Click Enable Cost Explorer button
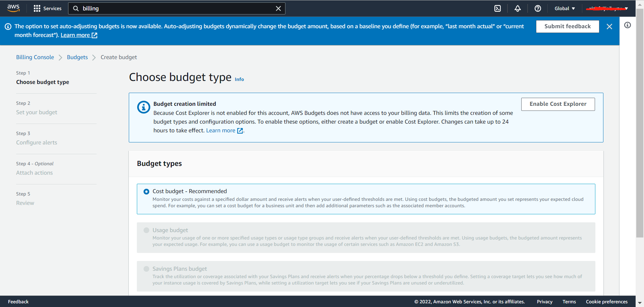Viewport: 644px width, 307px height. tap(558, 104)
